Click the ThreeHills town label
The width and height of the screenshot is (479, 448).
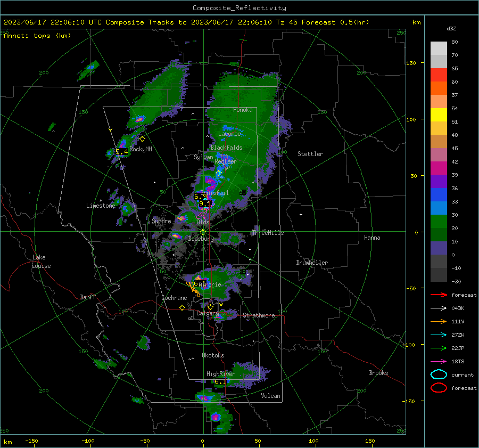(268, 233)
